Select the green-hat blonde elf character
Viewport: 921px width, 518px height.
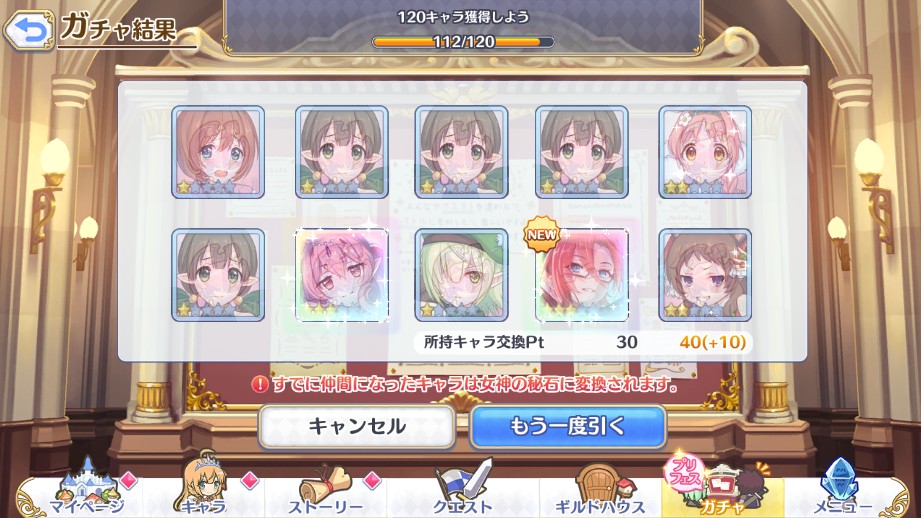pos(462,275)
